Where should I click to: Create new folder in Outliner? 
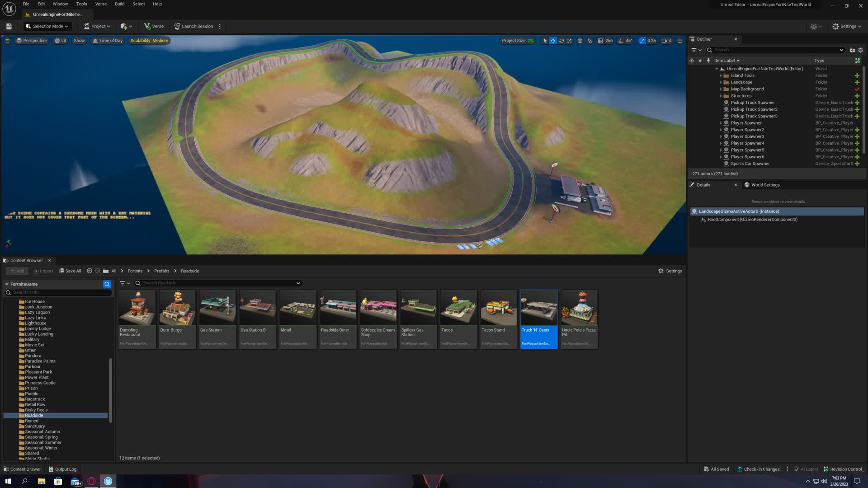[852, 50]
